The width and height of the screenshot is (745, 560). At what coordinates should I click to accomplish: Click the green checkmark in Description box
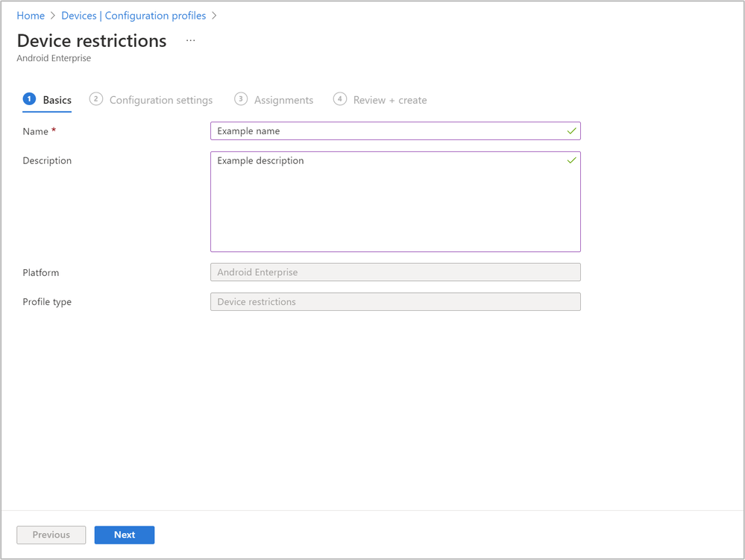point(571,160)
